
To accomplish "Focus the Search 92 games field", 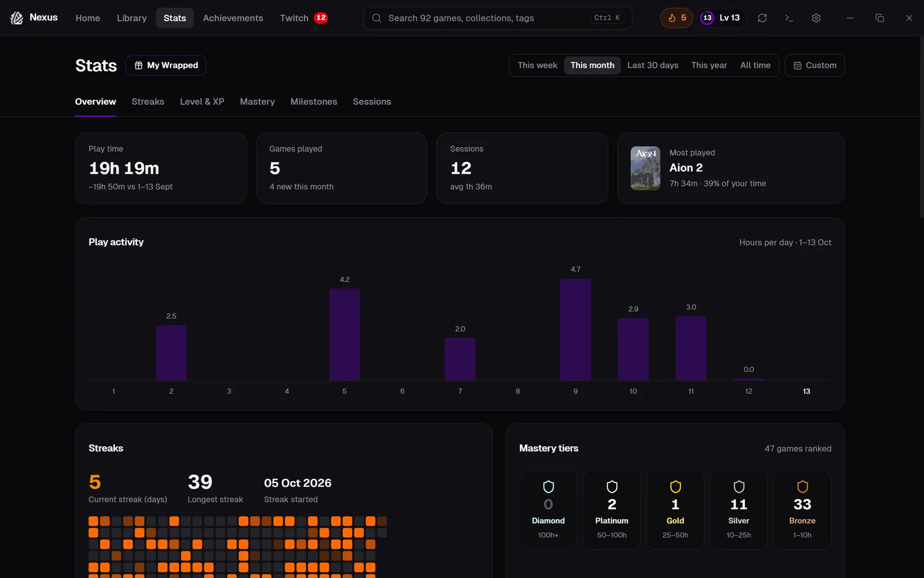I will (x=498, y=18).
